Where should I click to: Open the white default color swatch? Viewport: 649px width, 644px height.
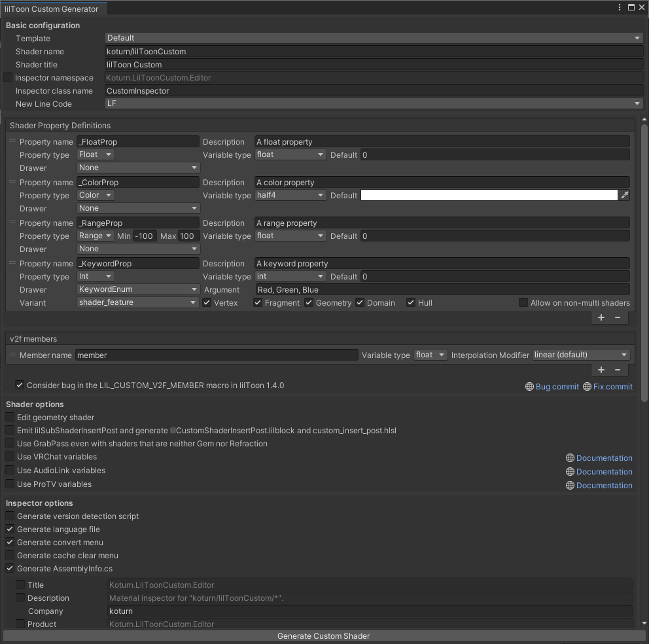pos(489,195)
